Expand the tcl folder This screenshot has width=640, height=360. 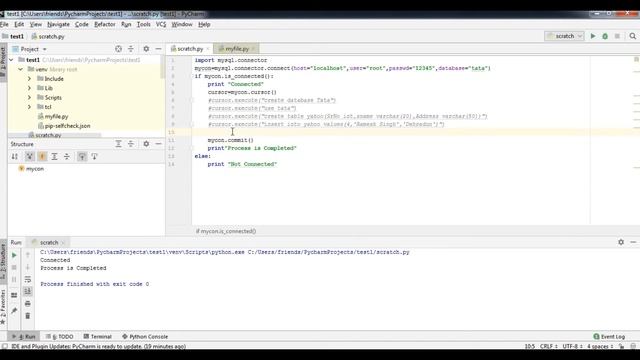pyautogui.click(x=29, y=107)
